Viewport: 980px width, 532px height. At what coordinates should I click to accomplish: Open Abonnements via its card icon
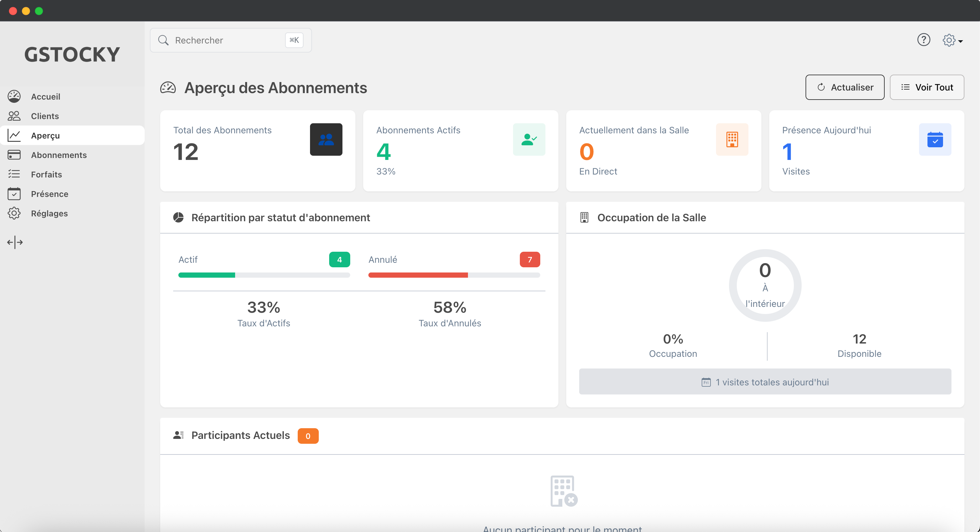pos(14,155)
